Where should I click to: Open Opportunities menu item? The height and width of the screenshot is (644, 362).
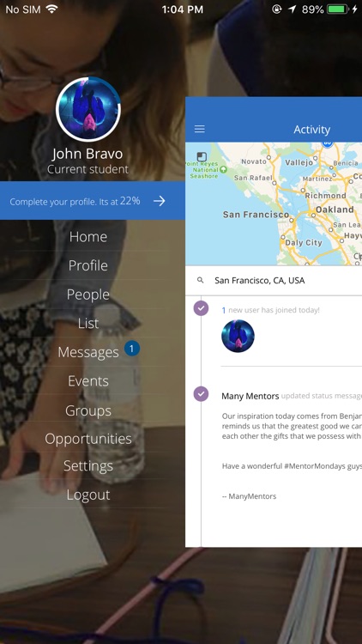[88, 439]
